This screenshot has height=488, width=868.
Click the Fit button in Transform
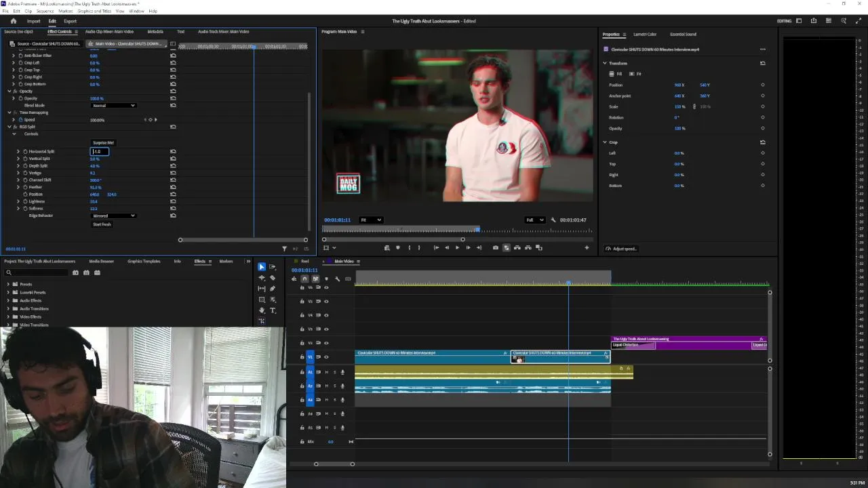point(635,74)
